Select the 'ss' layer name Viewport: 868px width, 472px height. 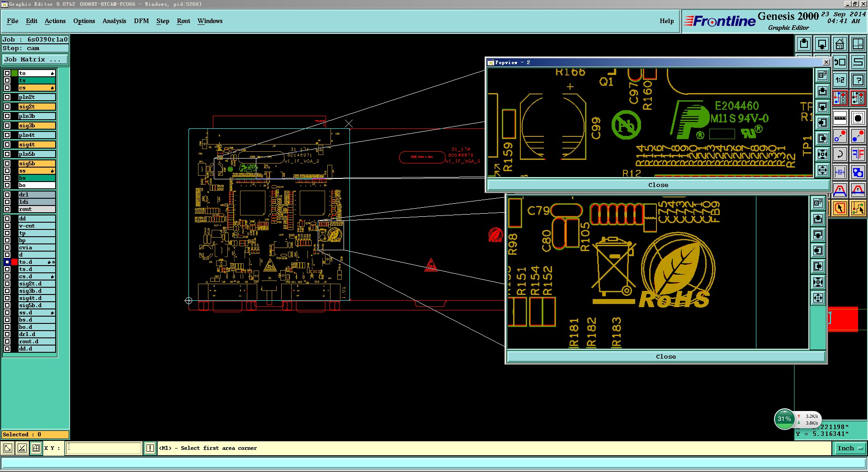(x=37, y=171)
